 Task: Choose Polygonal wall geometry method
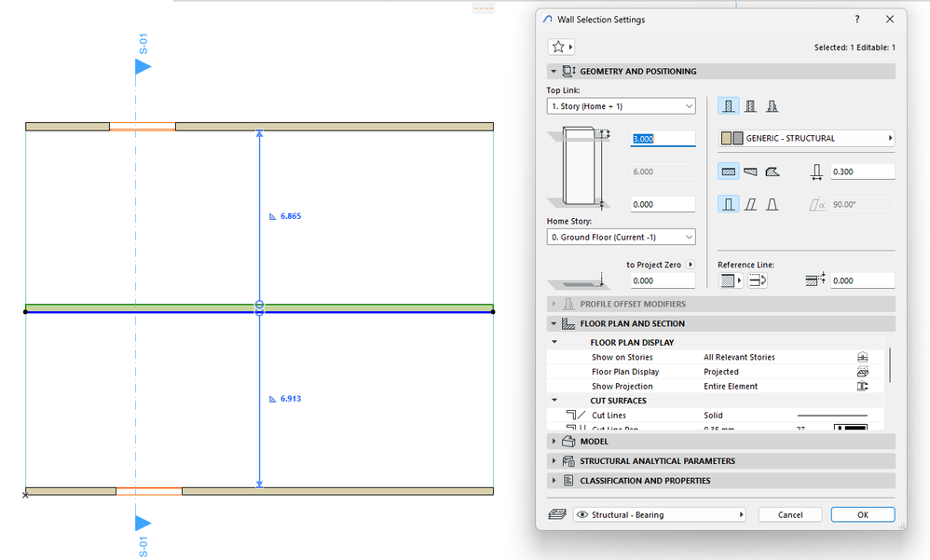coord(772,171)
